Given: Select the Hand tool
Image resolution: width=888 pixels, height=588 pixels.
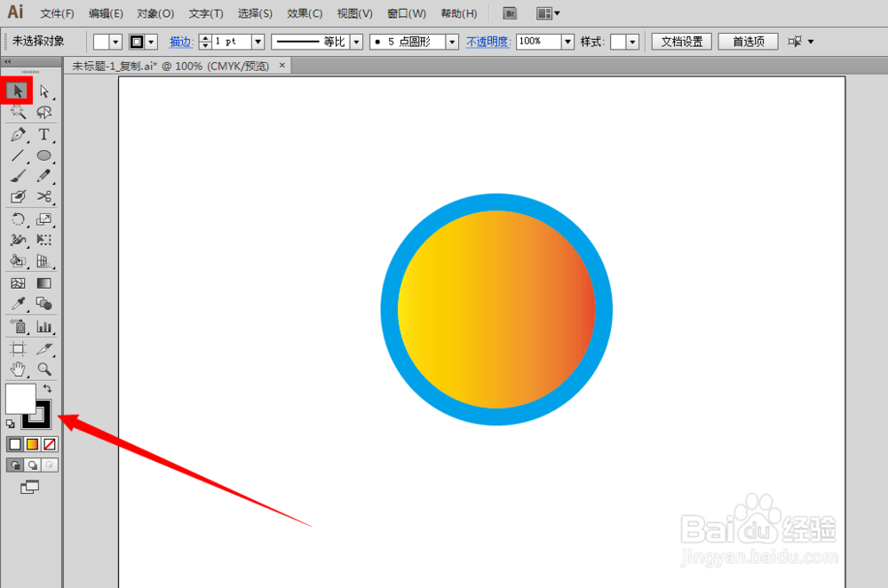Looking at the screenshot, I should (x=18, y=369).
